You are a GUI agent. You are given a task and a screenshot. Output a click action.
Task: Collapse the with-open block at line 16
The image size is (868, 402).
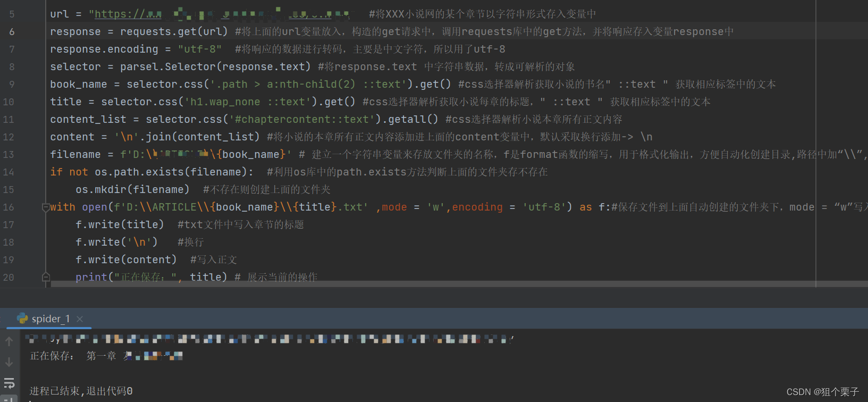[x=46, y=207]
